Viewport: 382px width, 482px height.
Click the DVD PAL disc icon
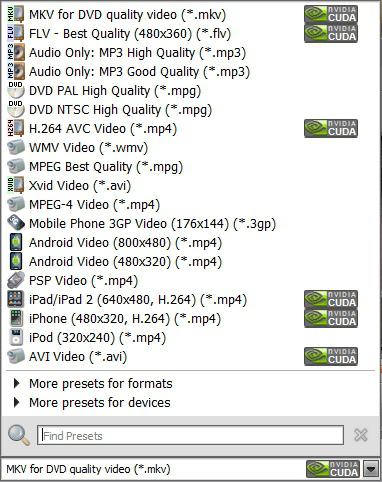16,90
